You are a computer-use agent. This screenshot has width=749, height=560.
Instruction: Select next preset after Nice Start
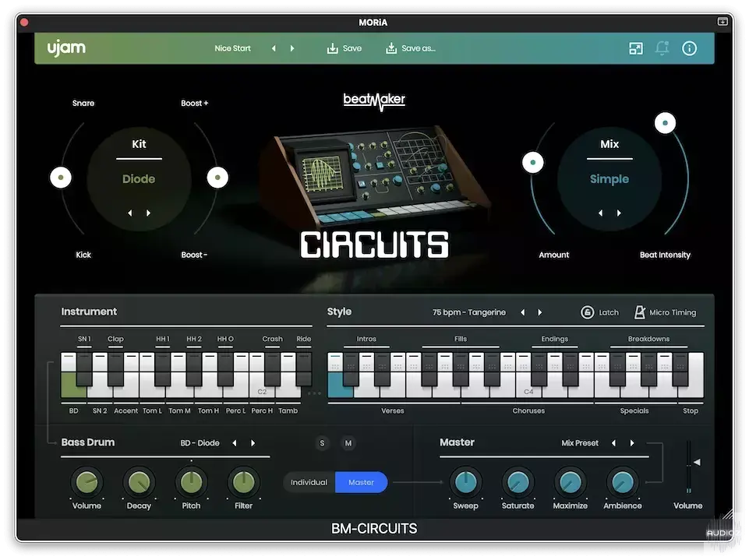[x=292, y=48]
